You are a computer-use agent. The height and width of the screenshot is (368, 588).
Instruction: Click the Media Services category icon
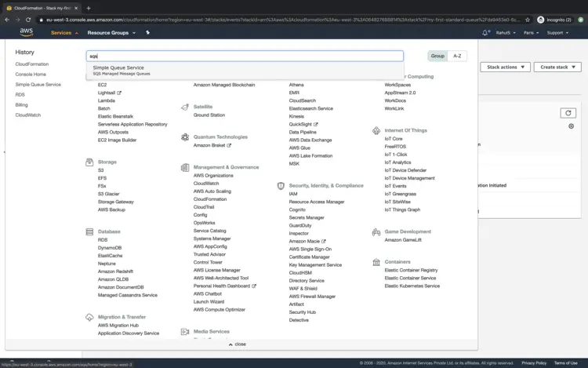point(185,332)
